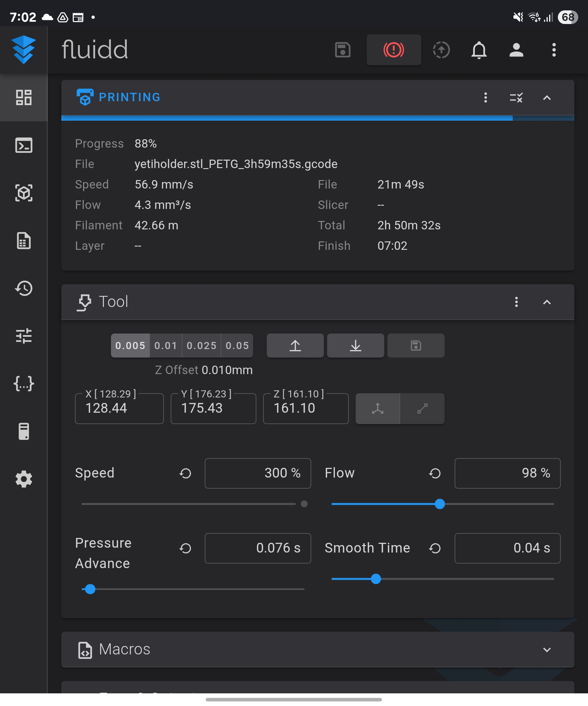Image resolution: width=588 pixels, height=706 pixels.
Task: Toggle absolute positioning axis icon
Action: click(x=377, y=408)
